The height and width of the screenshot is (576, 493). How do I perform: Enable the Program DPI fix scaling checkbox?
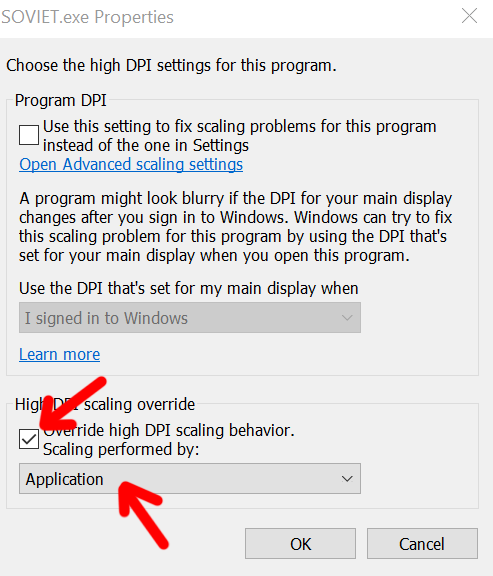(29, 135)
